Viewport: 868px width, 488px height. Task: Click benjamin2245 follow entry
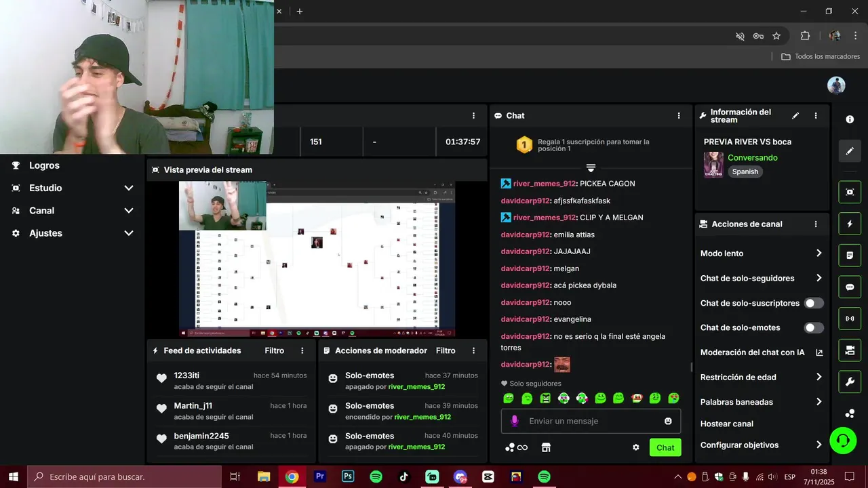point(201,436)
